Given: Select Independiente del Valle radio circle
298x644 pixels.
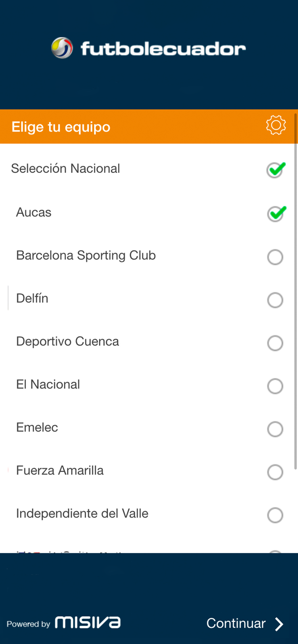Looking at the screenshot, I should 275,515.
